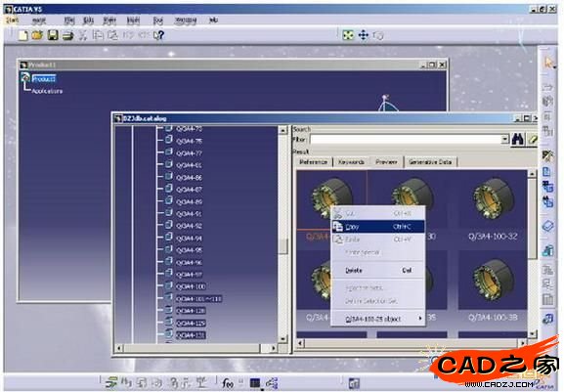The image size is (564, 392).
Task: Click the preview pane vertical scrollbar thumb
Action: click(x=533, y=218)
